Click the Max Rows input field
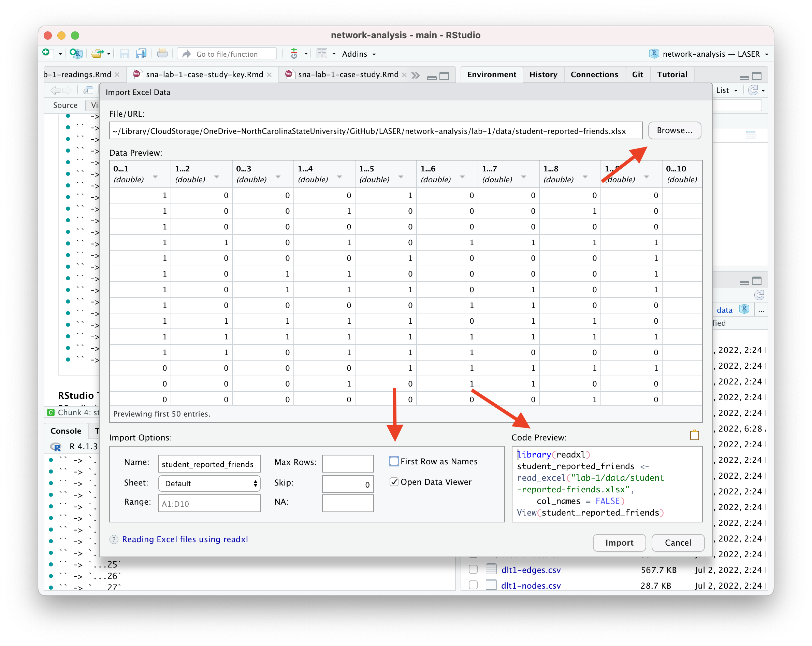 tap(348, 463)
